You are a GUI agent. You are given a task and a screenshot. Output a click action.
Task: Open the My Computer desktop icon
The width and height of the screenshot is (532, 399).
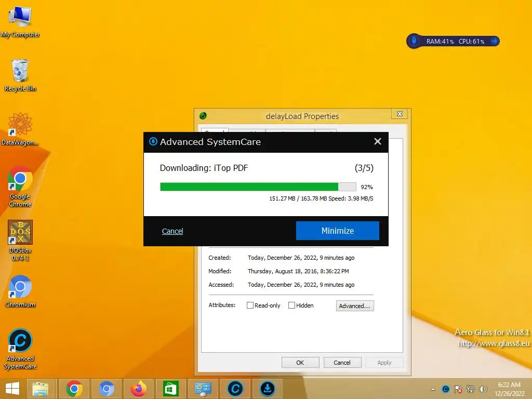pos(20,21)
